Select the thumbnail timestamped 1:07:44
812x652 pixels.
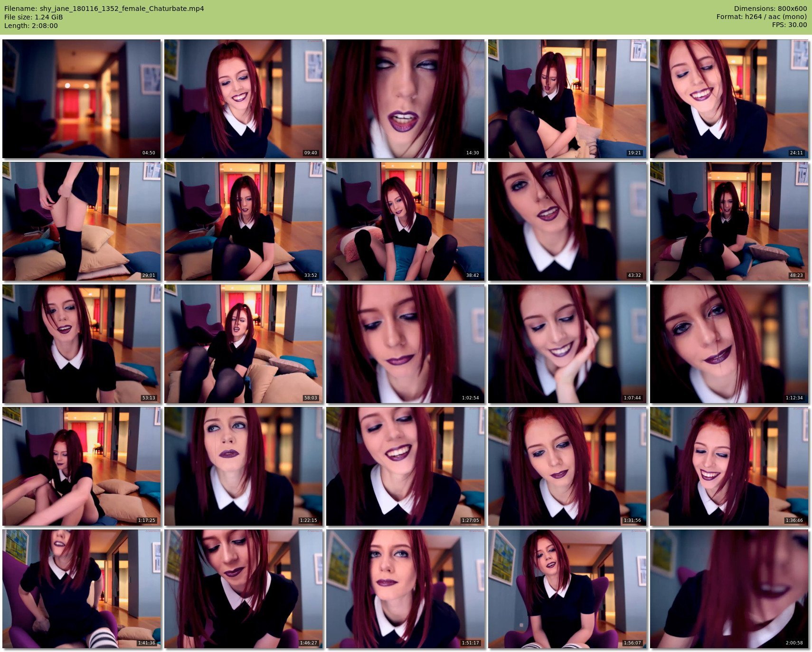[x=567, y=344]
